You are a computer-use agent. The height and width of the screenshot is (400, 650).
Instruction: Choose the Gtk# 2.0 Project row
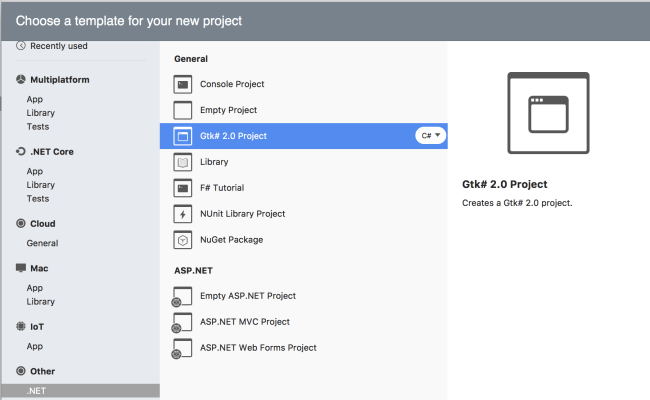(x=303, y=136)
